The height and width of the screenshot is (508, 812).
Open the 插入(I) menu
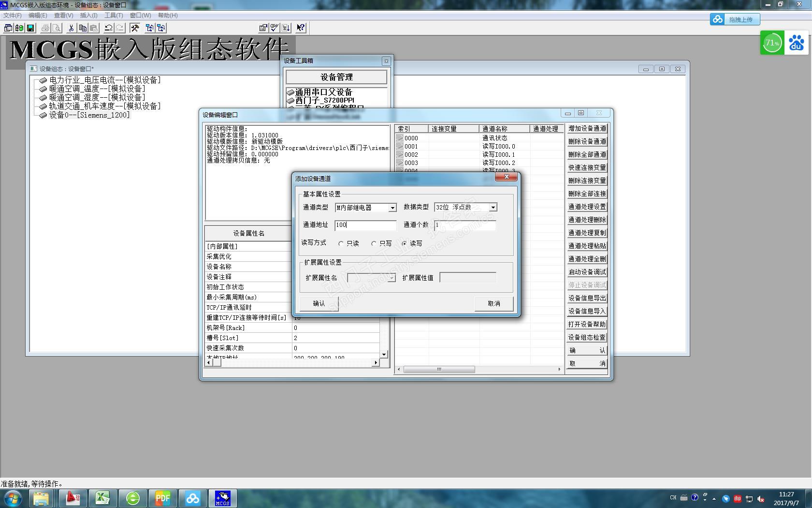(88, 15)
